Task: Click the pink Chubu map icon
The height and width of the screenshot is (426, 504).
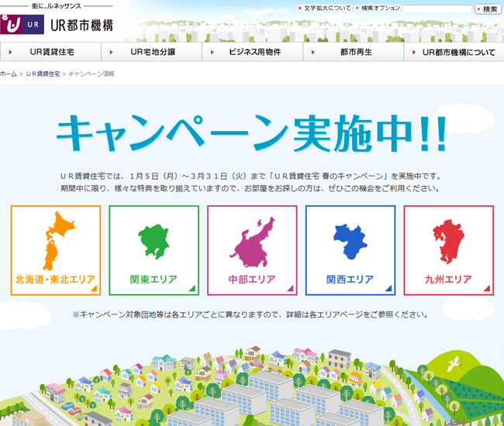Action: 253,242
